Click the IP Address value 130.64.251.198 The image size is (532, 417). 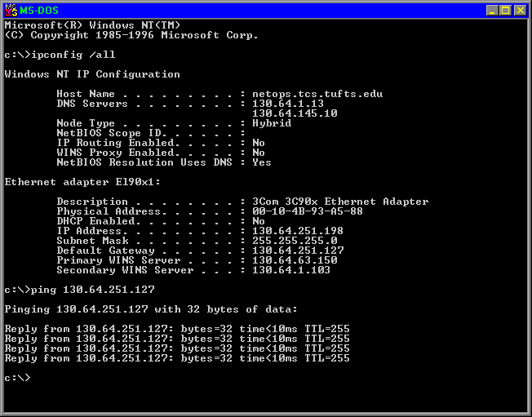coord(298,231)
